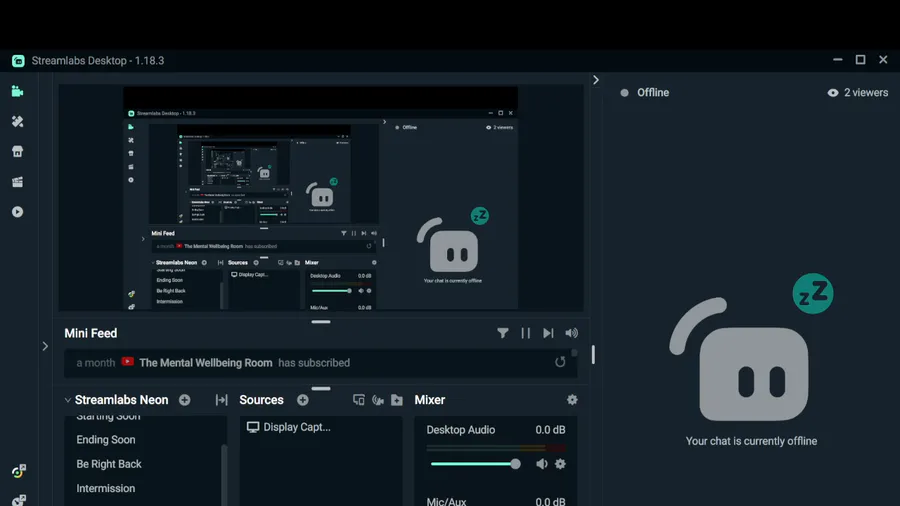The image size is (900, 506).
Task: Select the Starting Soon scene
Action: click(x=108, y=418)
